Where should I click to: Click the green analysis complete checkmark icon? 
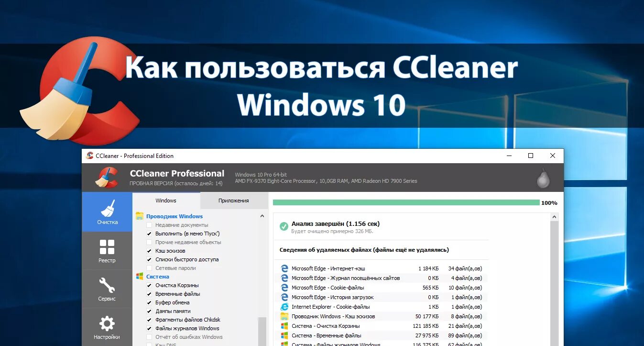[284, 226]
